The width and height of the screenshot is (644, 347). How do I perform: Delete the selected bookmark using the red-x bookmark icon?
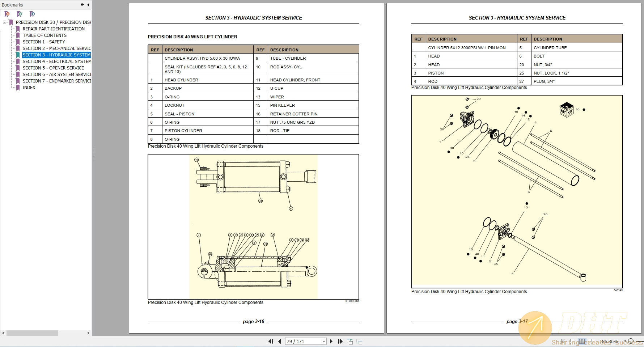click(x=7, y=14)
